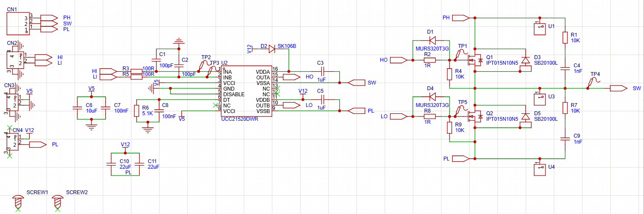The width and height of the screenshot is (644, 214).
Task: Select input resistor R5 symbol
Action: [137, 77]
